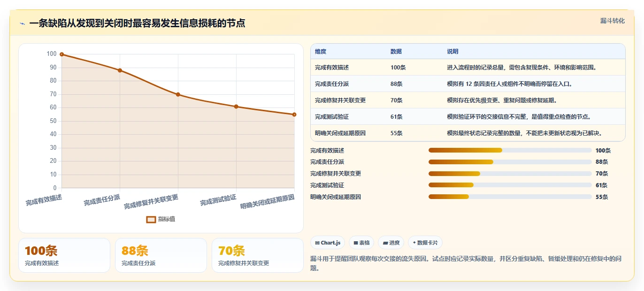Click the 维度 column header in the table
This screenshot has height=291, width=644.
(x=321, y=52)
